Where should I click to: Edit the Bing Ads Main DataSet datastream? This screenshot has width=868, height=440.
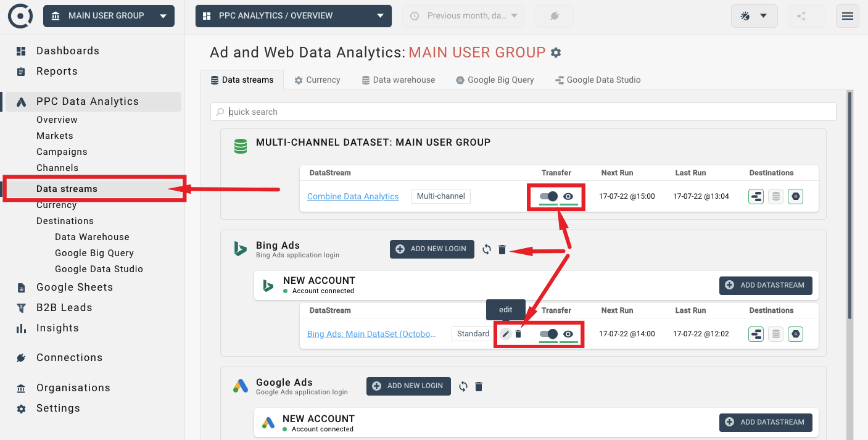click(x=506, y=334)
